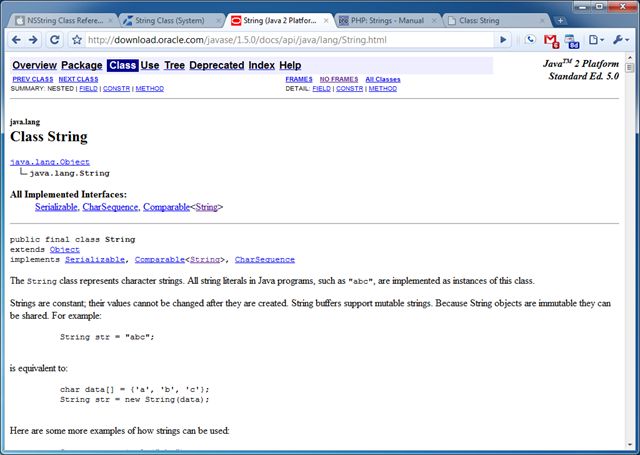The image size is (640, 455).
Task: Open the page menu dropdown
Action: pos(596,40)
